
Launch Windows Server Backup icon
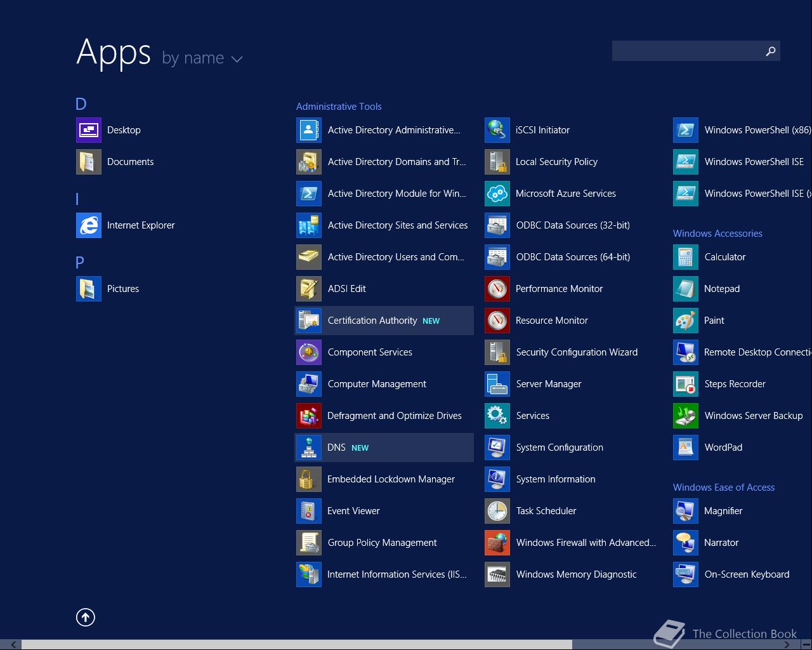[x=686, y=416]
